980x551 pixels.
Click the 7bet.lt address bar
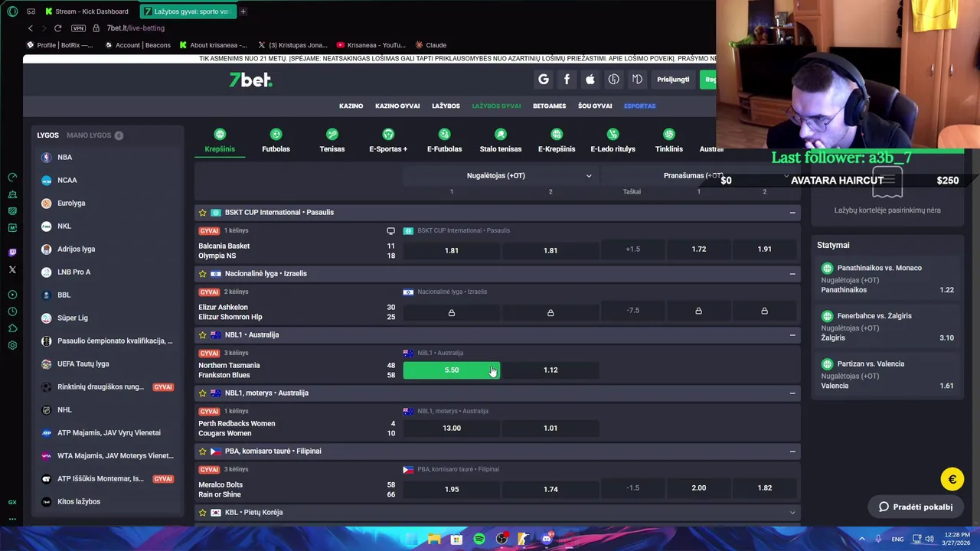[136, 28]
